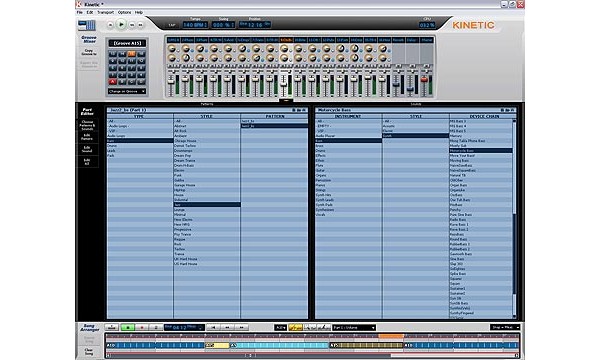Select the first pattern in PATTERN column
The height and width of the screenshot is (360, 600).
274,121
